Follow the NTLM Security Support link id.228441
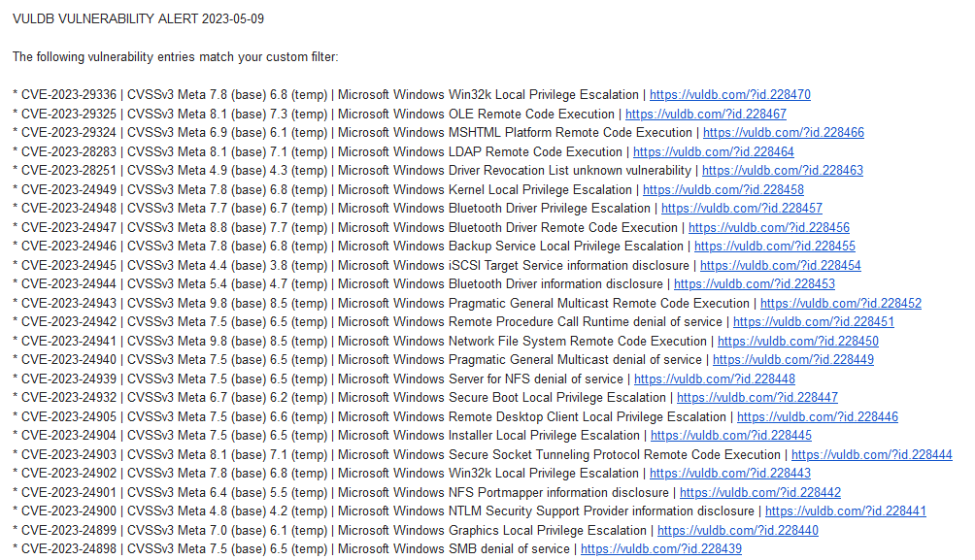The image size is (975, 560). (846, 511)
